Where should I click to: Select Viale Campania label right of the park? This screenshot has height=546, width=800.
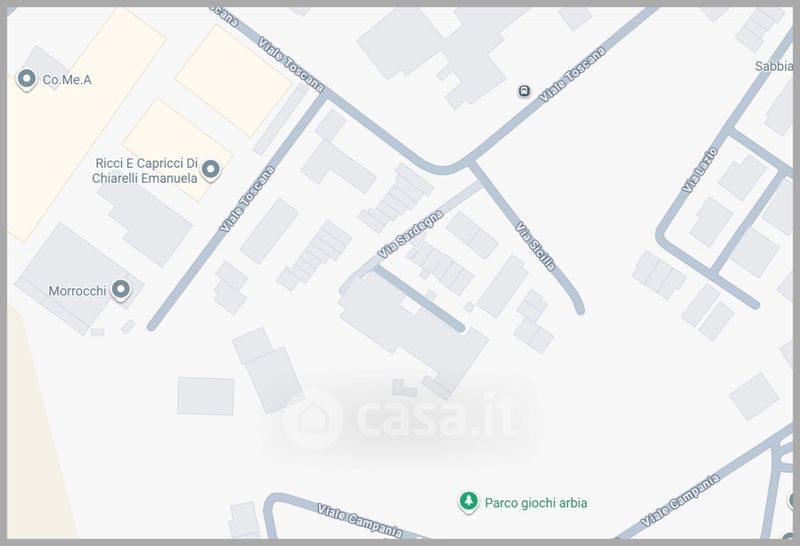tap(680, 500)
